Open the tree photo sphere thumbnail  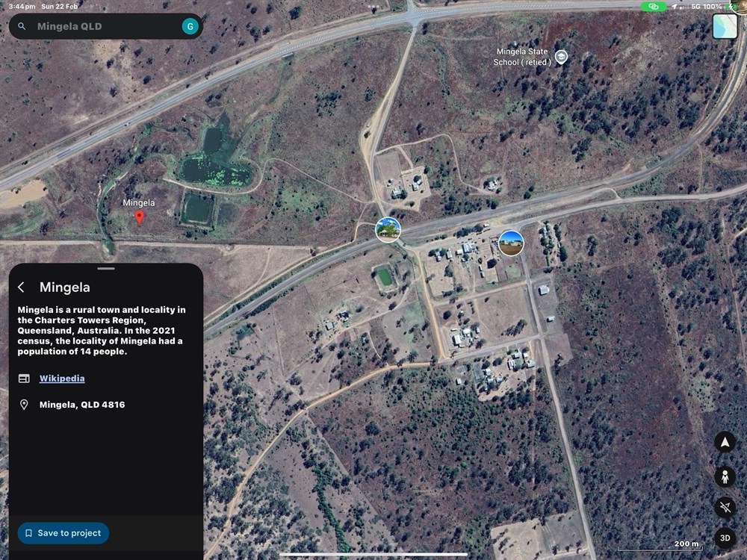click(x=388, y=229)
